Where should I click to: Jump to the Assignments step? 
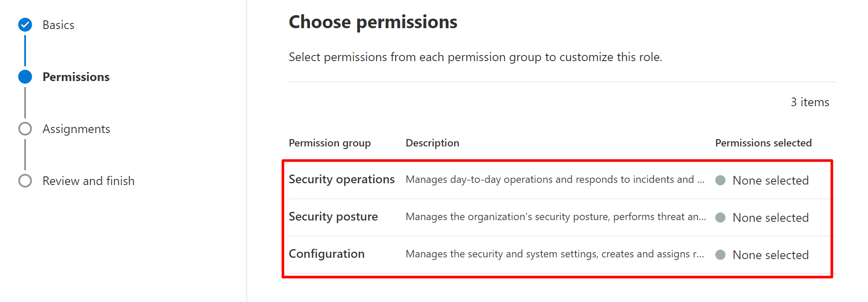point(76,129)
